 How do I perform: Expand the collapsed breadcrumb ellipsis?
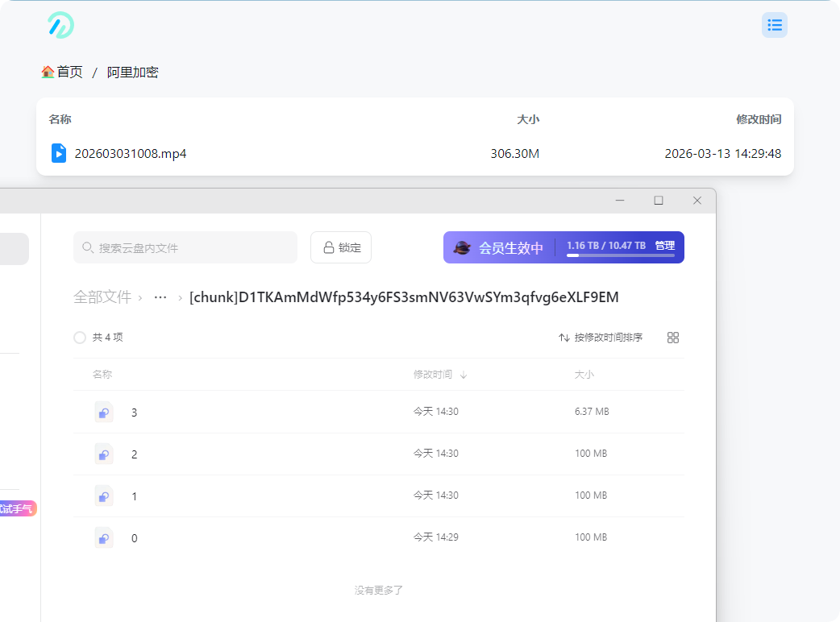click(x=160, y=297)
